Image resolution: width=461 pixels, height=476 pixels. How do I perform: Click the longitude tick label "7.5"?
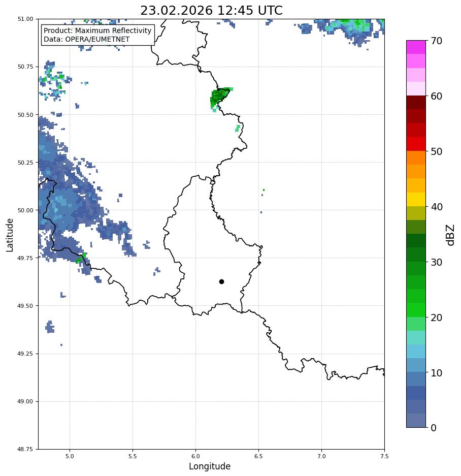click(384, 456)
